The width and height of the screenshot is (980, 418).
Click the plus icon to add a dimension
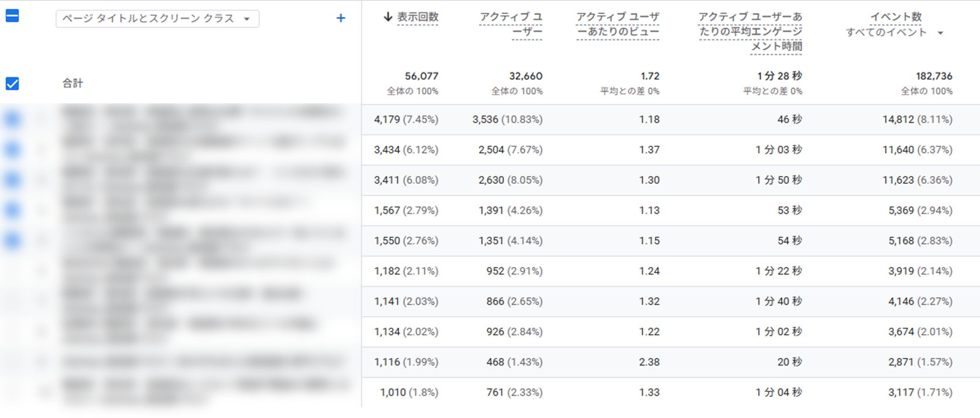point(340,18)
